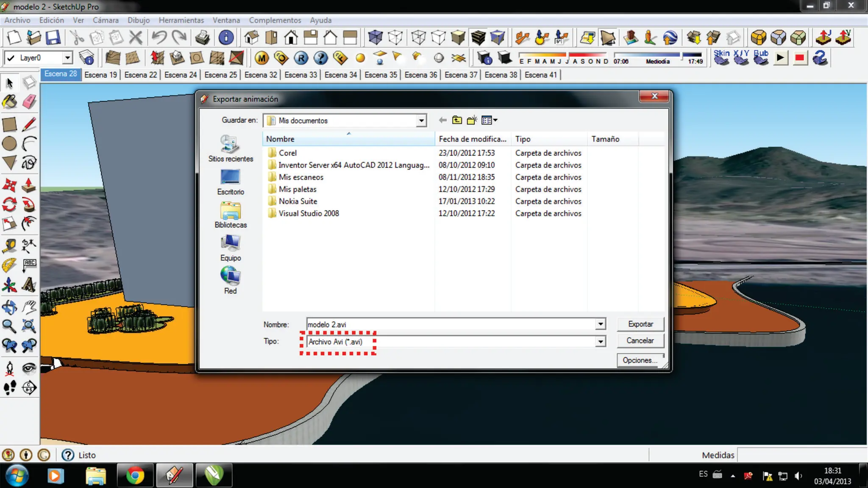Image resolution: width=868 pixels, height=488 pixels.
Task: Open Windows Media Player from taskbar
Action: pos(56,475)
